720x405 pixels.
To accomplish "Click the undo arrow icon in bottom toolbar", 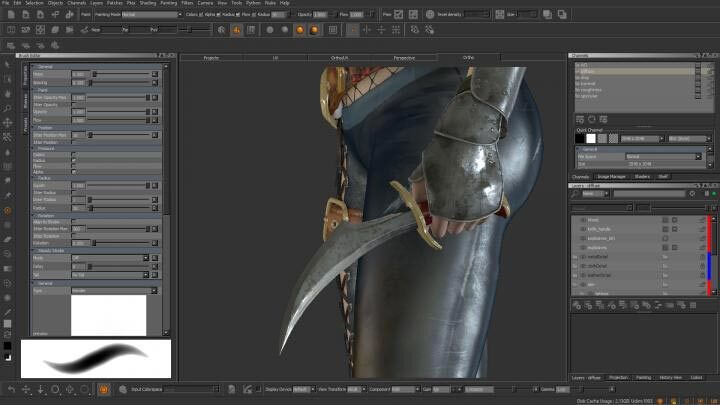I will (10, 389).
